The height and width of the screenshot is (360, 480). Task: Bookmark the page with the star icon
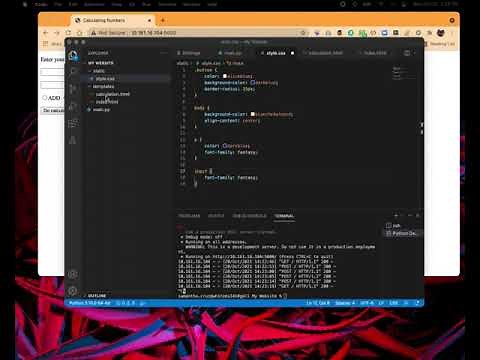pos(303,33)
